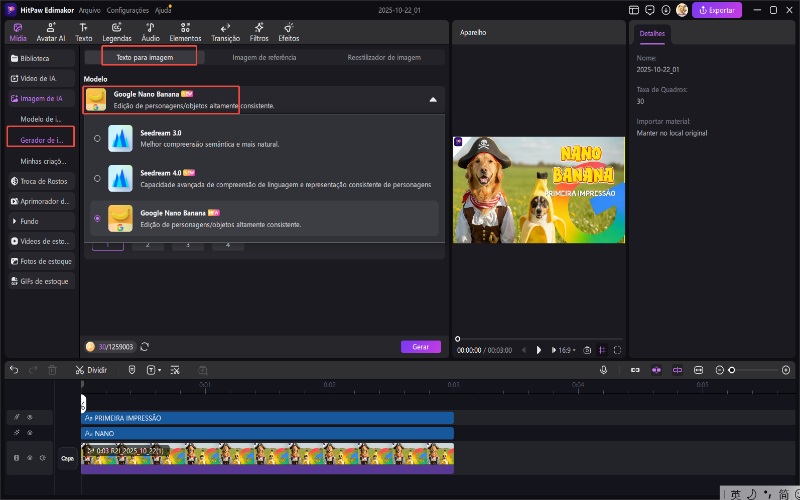
Task: Click the Exportar button
Action: [718, 10]
